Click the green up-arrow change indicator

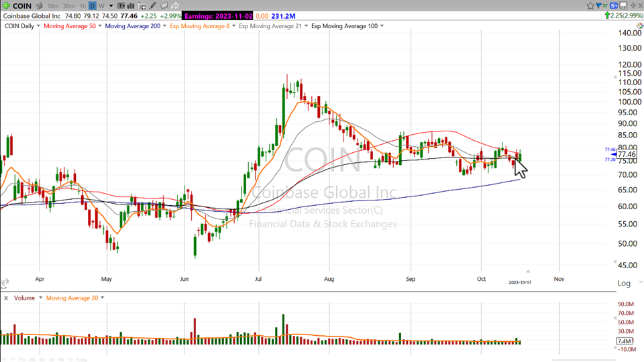pyautogui.click(x=607, y=15)
